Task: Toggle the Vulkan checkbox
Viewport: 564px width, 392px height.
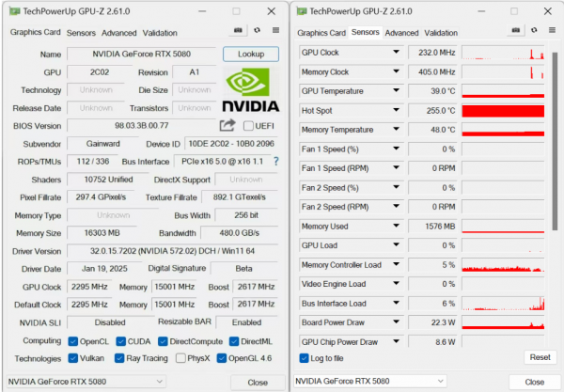Action: (73, 358)
